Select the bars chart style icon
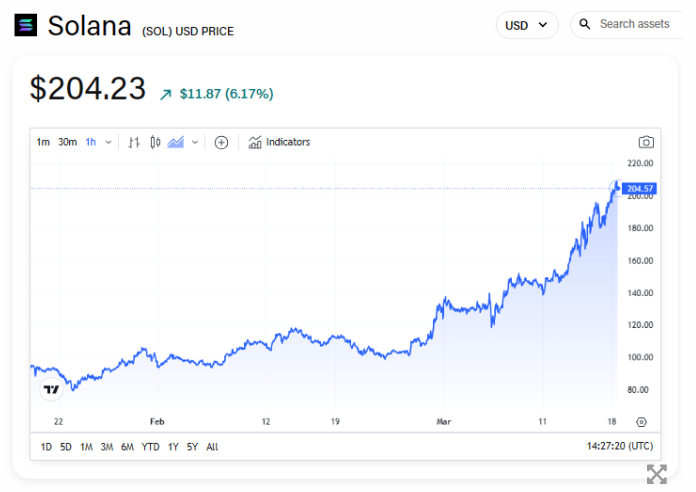Viewport: 696px width, 492px height. coord(134,142)
